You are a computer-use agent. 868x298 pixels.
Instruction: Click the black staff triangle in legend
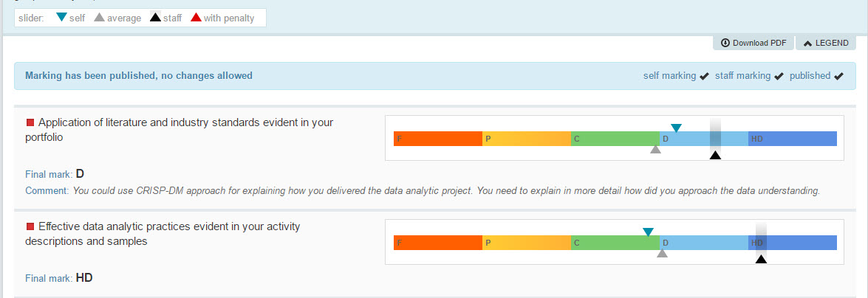click(x=156, y=17)
